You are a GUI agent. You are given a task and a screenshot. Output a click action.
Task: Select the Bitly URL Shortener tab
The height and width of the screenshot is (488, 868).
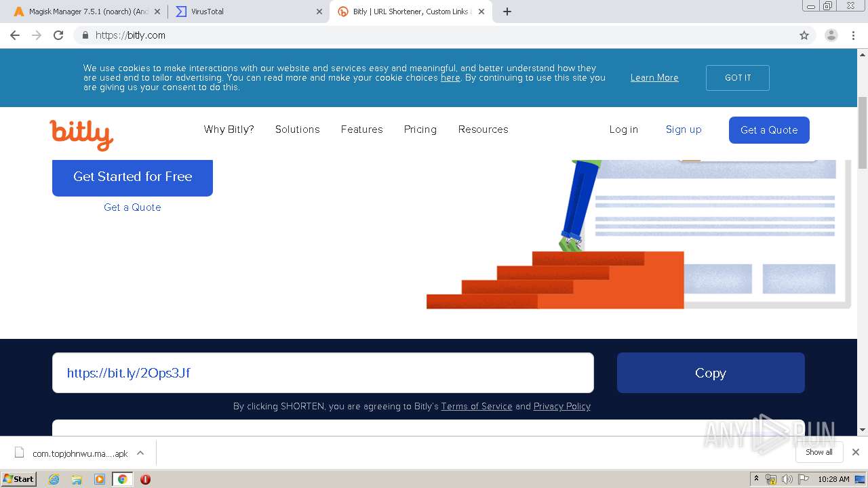[x=411, y=12]
